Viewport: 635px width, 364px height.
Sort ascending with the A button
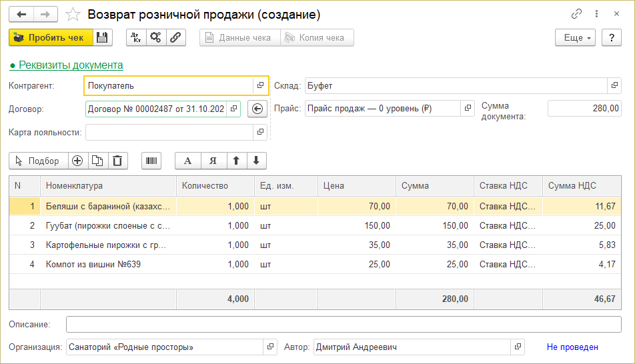tap(187, 161)
